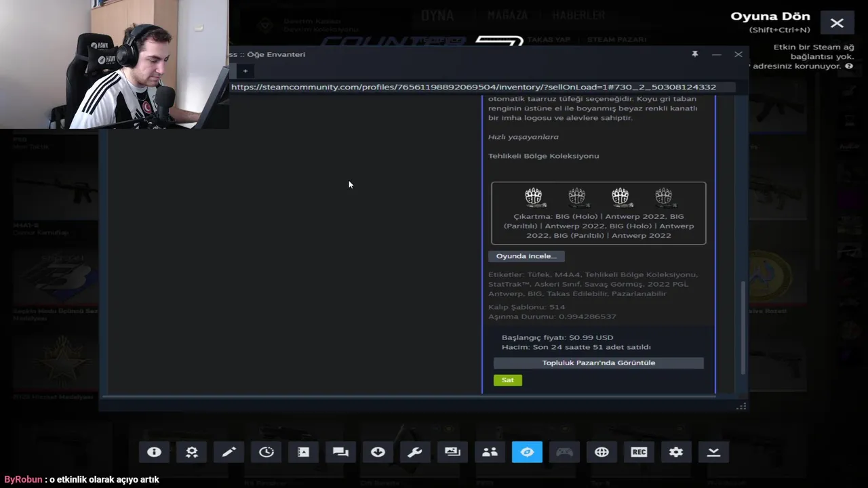868x488 pixels.
Task: Click the browser window resize grip
Action: click(x=741, y=406)
